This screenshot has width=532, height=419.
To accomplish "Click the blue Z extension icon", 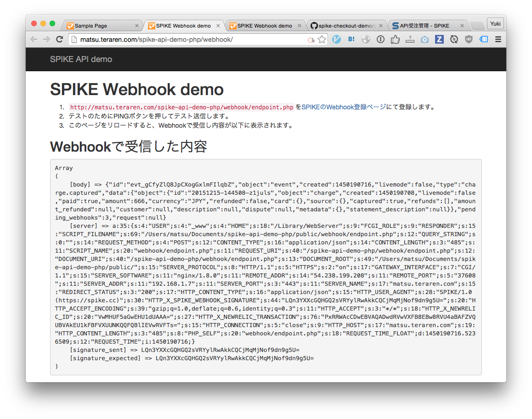I will coord(439,40).
